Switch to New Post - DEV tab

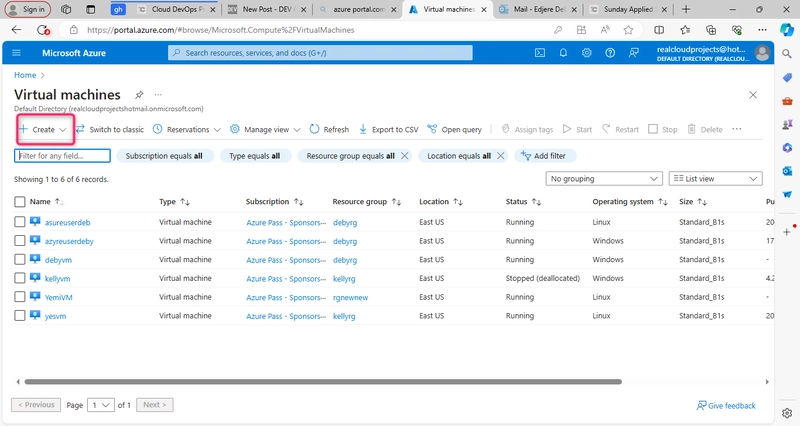click(x=267, y=10)
